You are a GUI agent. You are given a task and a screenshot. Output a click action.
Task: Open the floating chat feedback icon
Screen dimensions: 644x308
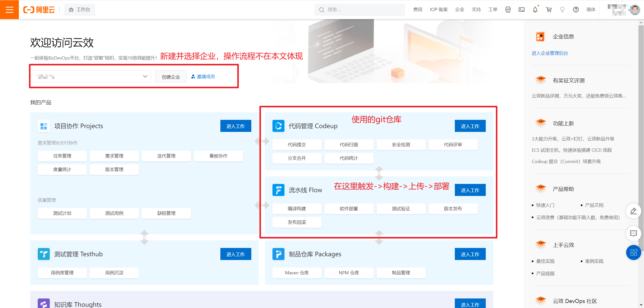point(633,234)
